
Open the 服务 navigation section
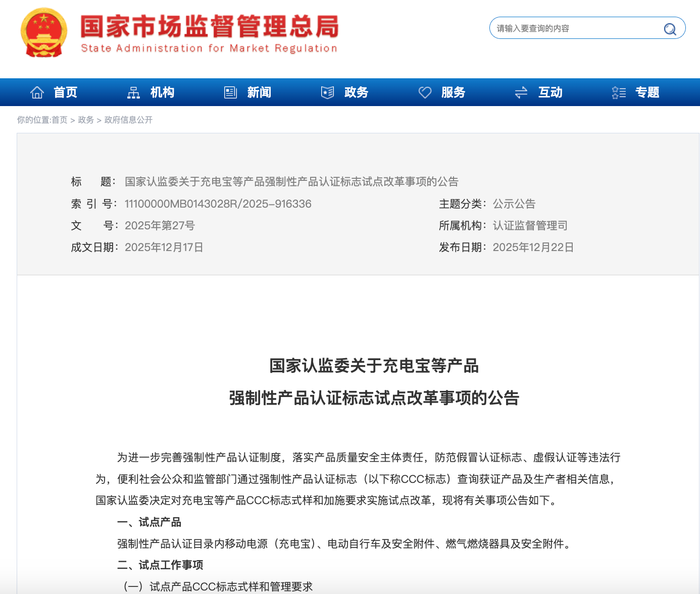coord(454,92)
